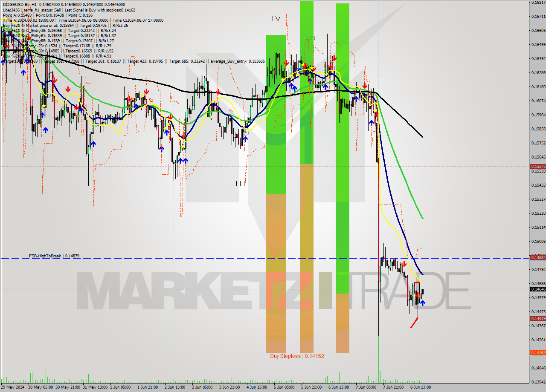Image resolution: width=546 pixels, height=392 pixels.
Task: Click the 0.15645 price axis label
Action: [538, 157]
